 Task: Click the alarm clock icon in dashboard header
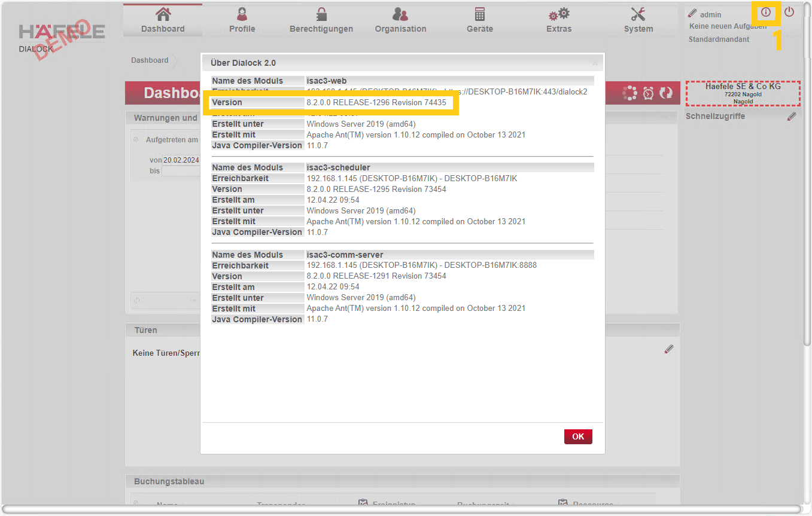(x=648, y=93)
